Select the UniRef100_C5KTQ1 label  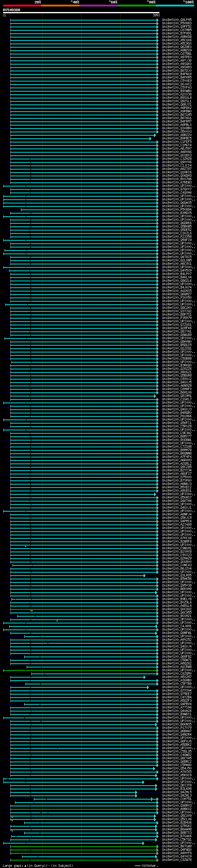[177, 839]
